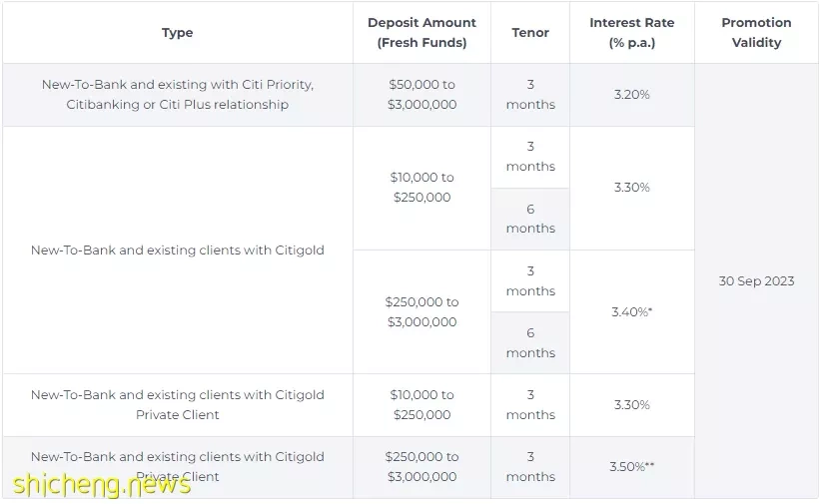Select 3 months tenor in Citi Priority row

point(530,95)
